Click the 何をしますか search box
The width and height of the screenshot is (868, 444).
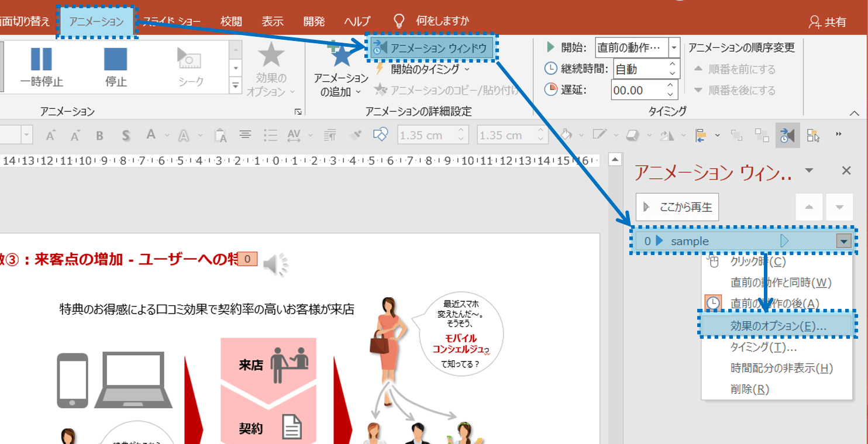432,22
